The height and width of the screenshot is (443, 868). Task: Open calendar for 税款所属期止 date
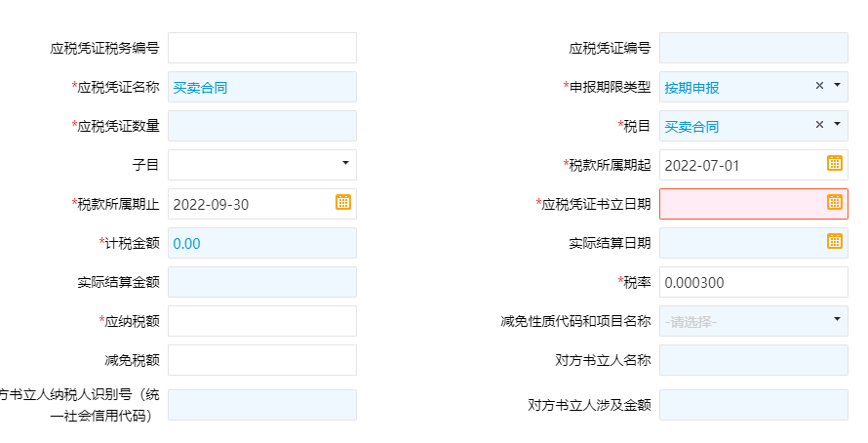pyautogui.click(x=343, y=203)
